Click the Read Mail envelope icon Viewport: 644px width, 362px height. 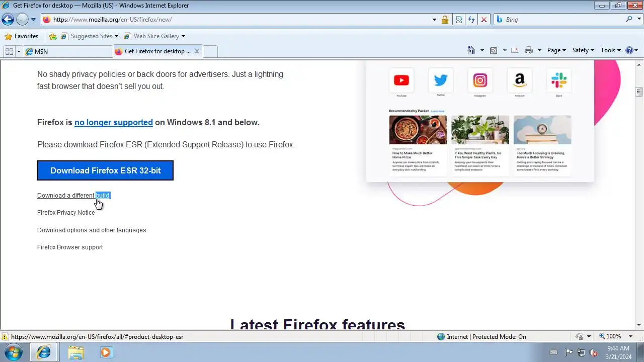coord(515,50)
